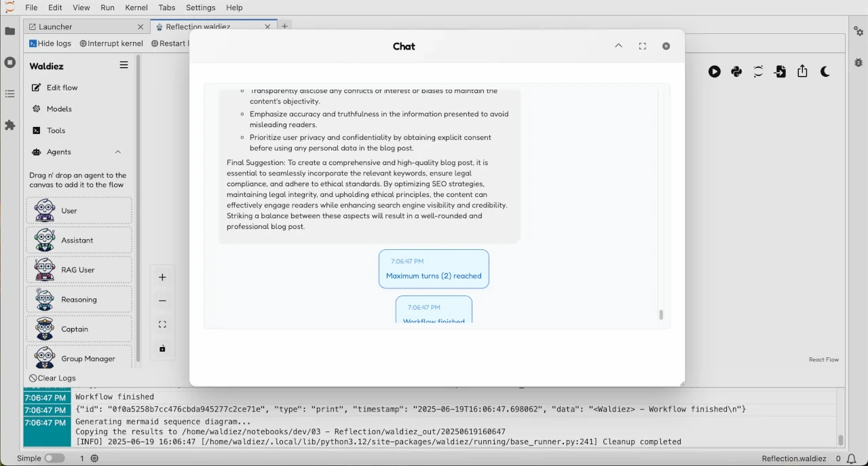
Task: Open the Import flow icon
Action: [x=780, y=71]
